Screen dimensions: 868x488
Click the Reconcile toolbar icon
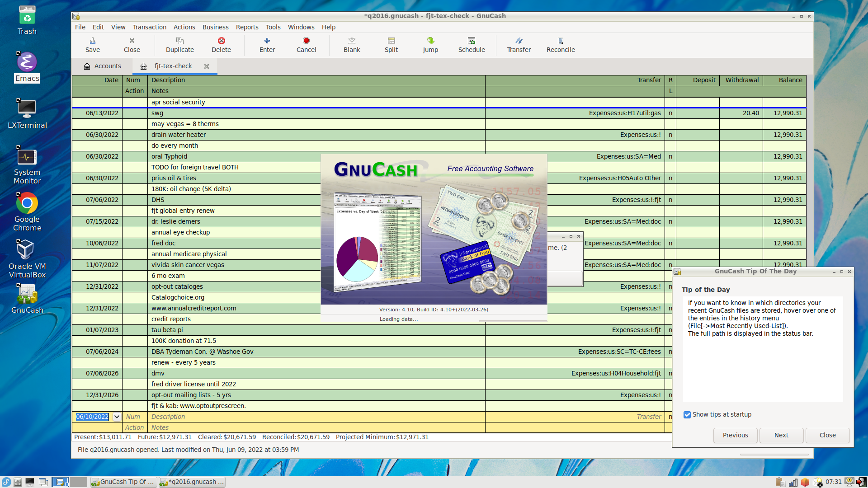click(561, 45)
